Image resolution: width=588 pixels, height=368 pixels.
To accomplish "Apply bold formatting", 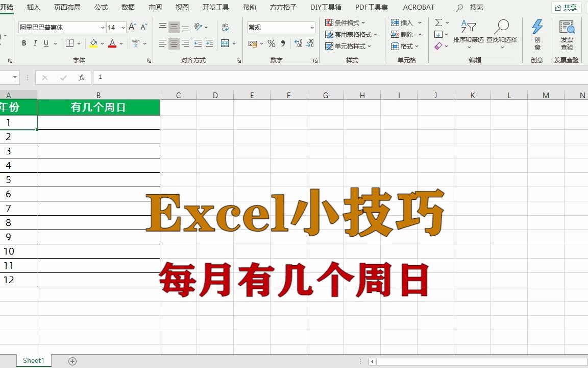I will [24, 43].
